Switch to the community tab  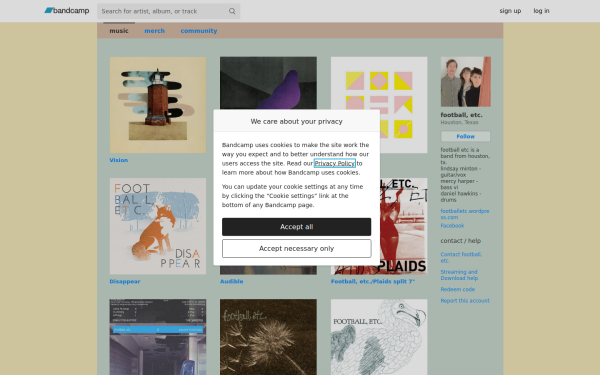(199, 31)
